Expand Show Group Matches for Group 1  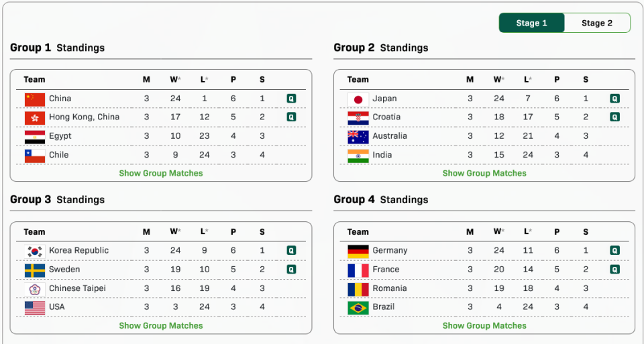[x=161, y=173]
